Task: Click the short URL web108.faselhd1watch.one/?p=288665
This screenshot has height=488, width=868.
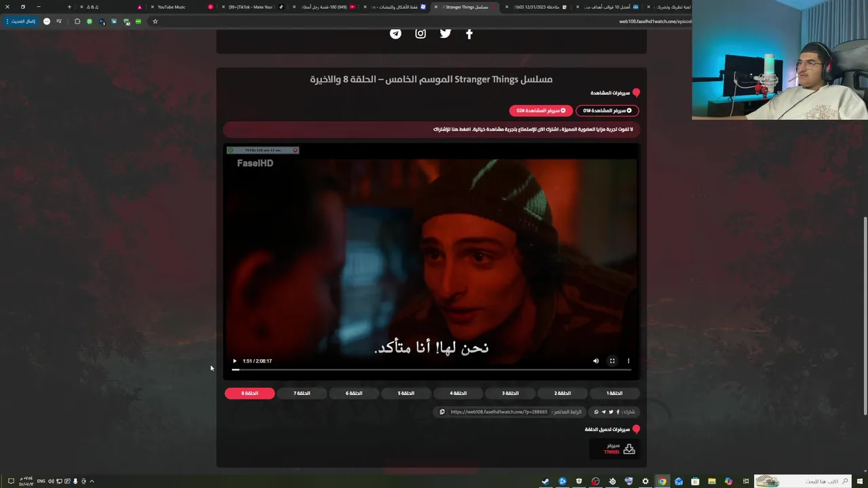Action: click(499, 412)
